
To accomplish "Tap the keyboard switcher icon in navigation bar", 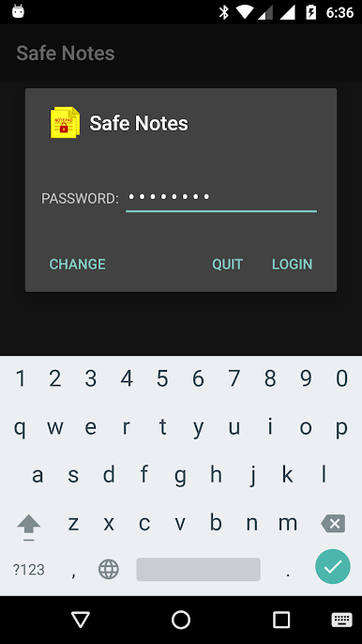I will coord(341,620).
